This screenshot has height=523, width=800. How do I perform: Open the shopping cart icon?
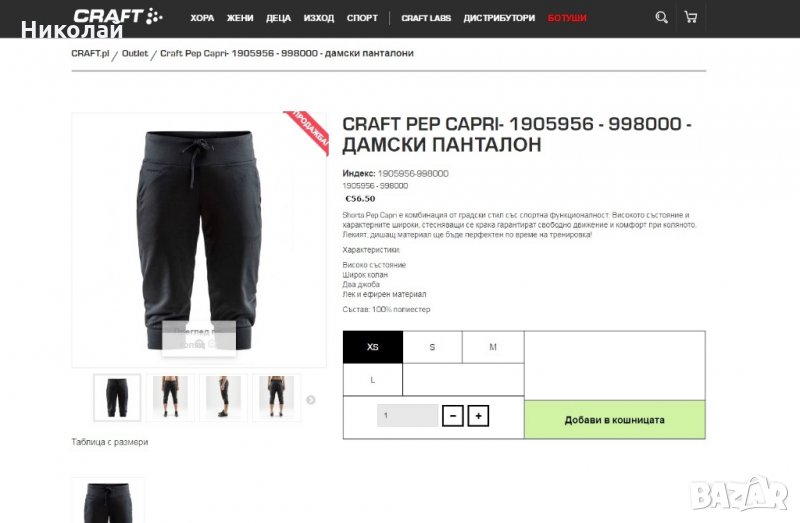pyautogui.click(x=691, y=17)
